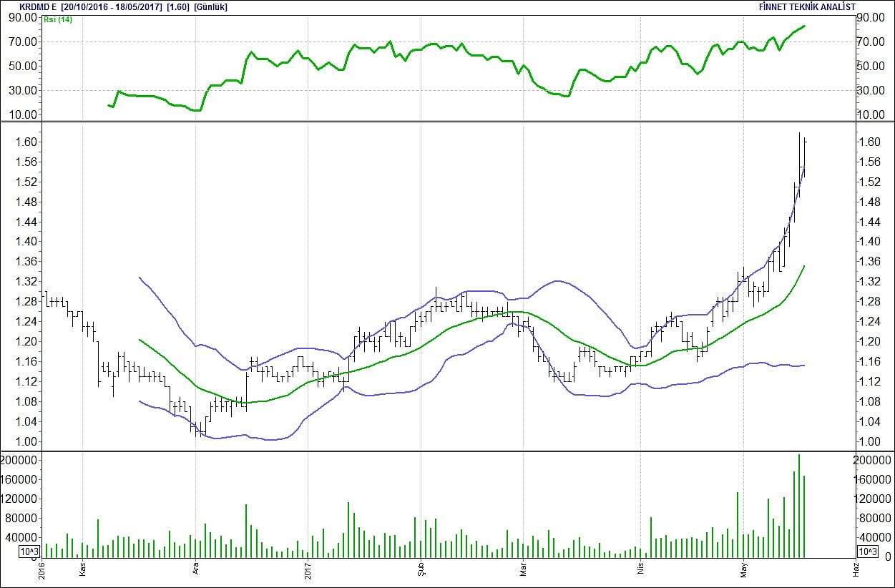Click the 10^3 scale box on left axis
This screenshot has width=895, height=588.
point(29,551)
